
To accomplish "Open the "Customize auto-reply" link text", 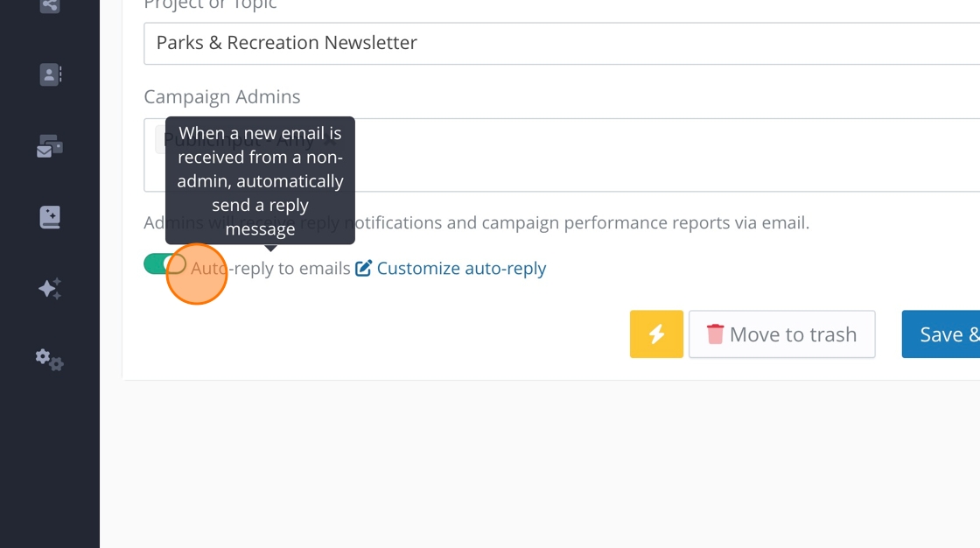I will point(461,268).
